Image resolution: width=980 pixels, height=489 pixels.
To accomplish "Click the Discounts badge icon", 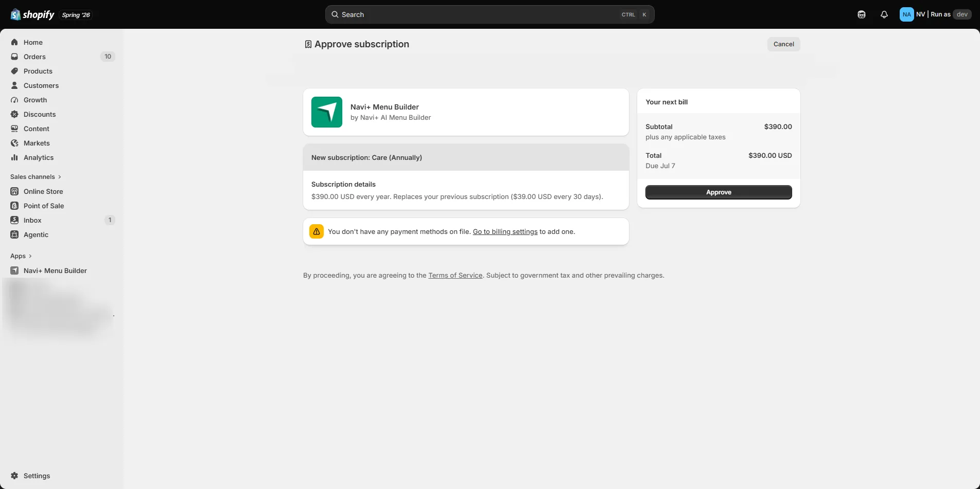I will 14,114.
